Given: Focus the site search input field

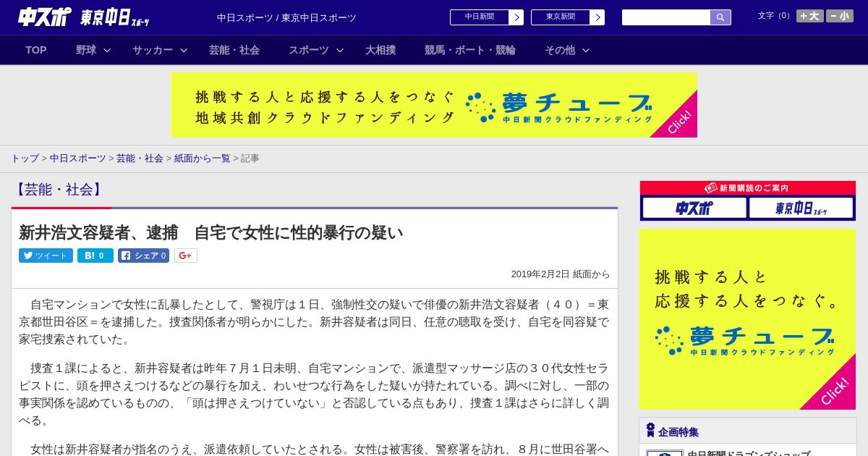Looking at the screenshot, I should click(666, 17).
